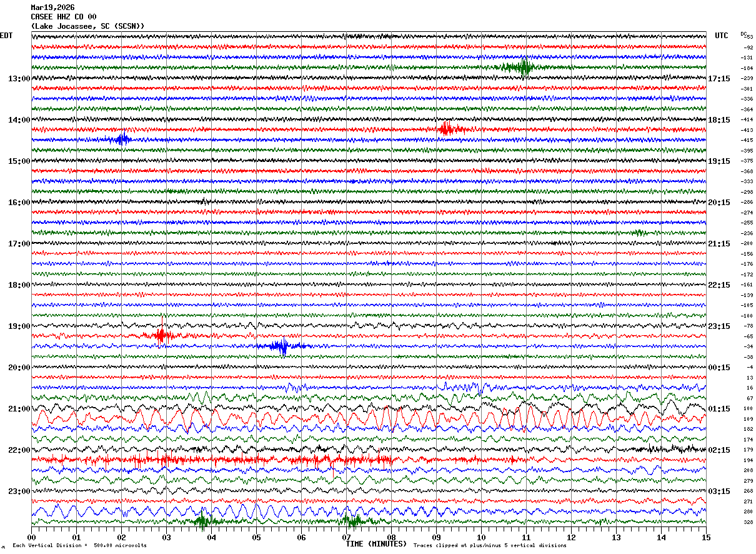Image resolution: width=756 pixels, height=554 pixels.
Task: Click the DC offset value -92
Action: click(748, 48)
